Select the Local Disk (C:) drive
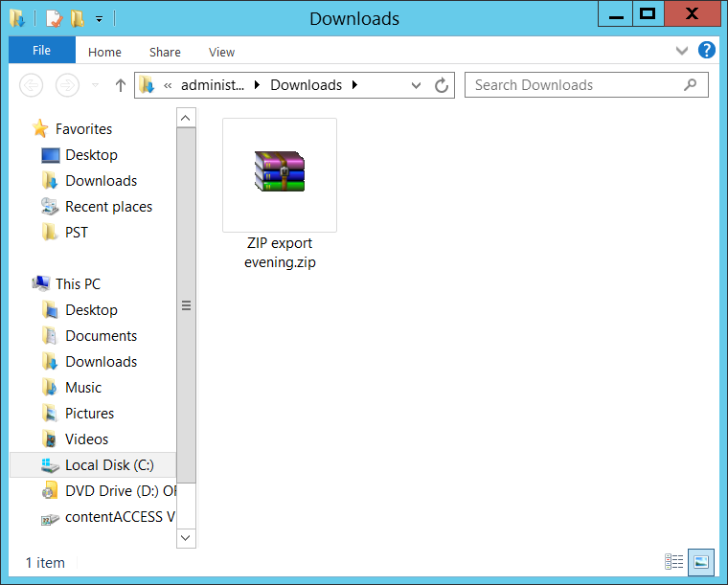The height and width of the screenshot is (585, 728). [108, 465]
